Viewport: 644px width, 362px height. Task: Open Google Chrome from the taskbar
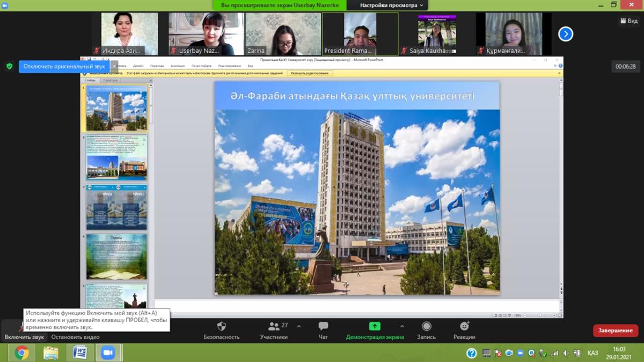point(21,352)
